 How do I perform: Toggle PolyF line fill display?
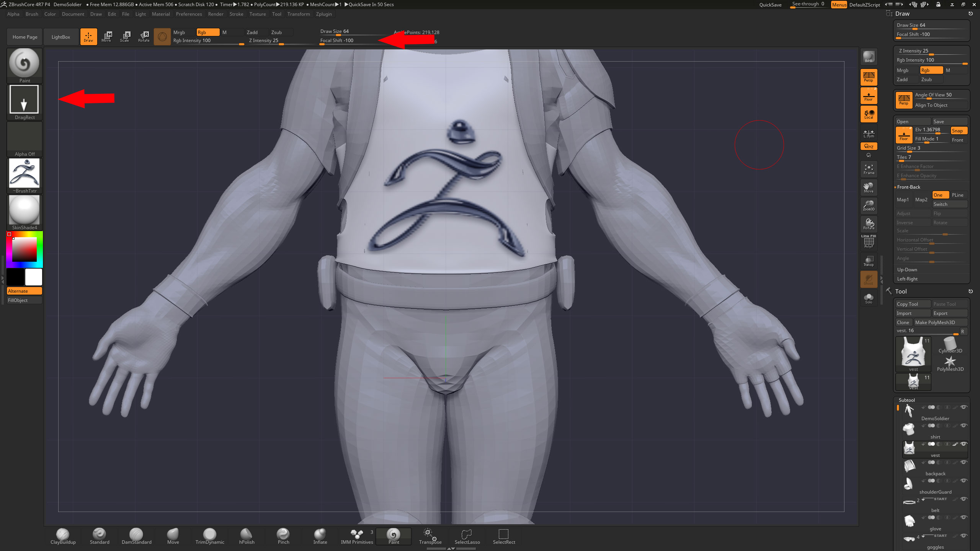(x=869, y=242)
